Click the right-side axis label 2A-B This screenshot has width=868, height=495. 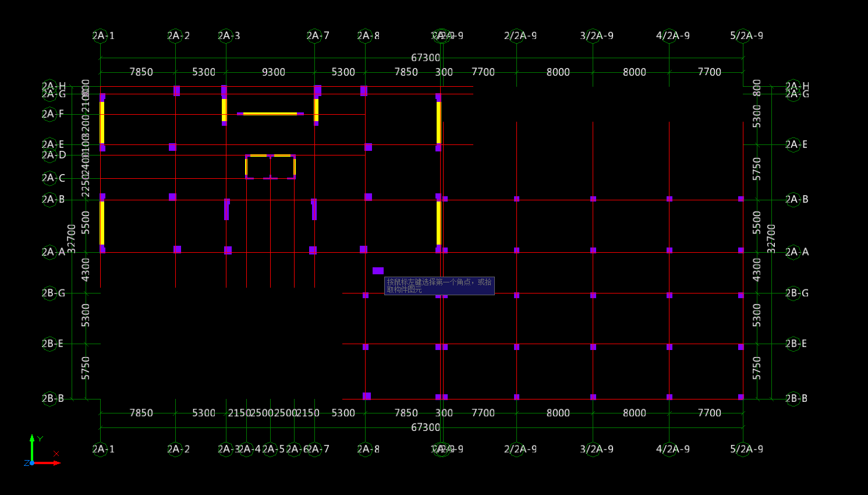796,199
